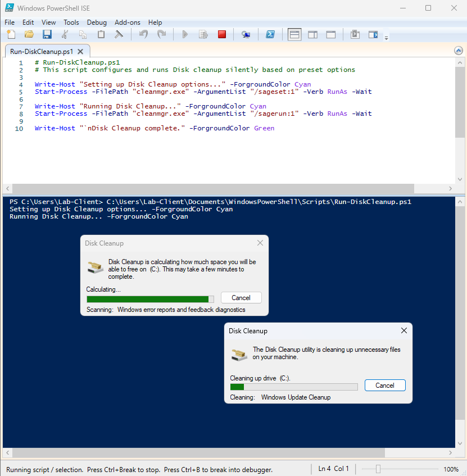
Task: Select the Run-DiskCleanup.ps1 tab
Action: coord(42,51)
